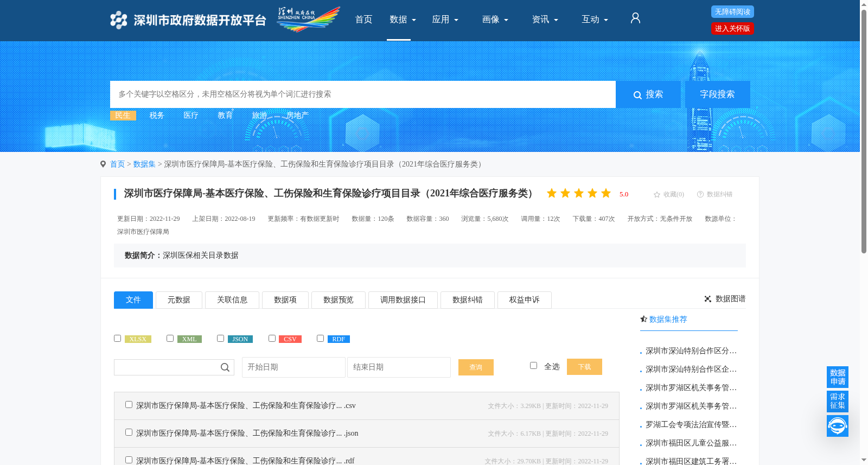Click the orange 查询 button

[476, 367]
